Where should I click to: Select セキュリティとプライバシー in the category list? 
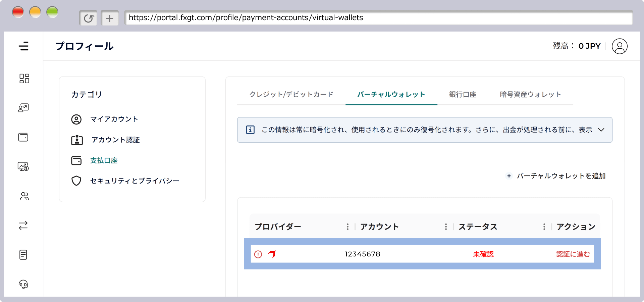point(135,181)
